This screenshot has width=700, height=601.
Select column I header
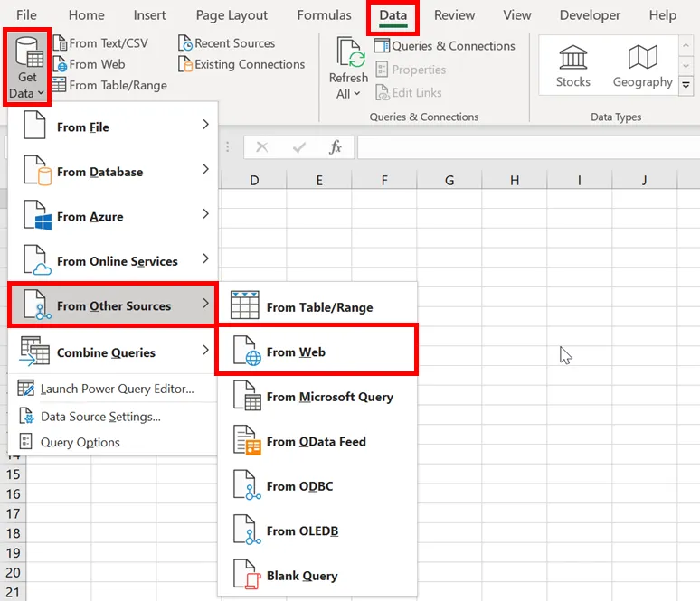(580, 180)
